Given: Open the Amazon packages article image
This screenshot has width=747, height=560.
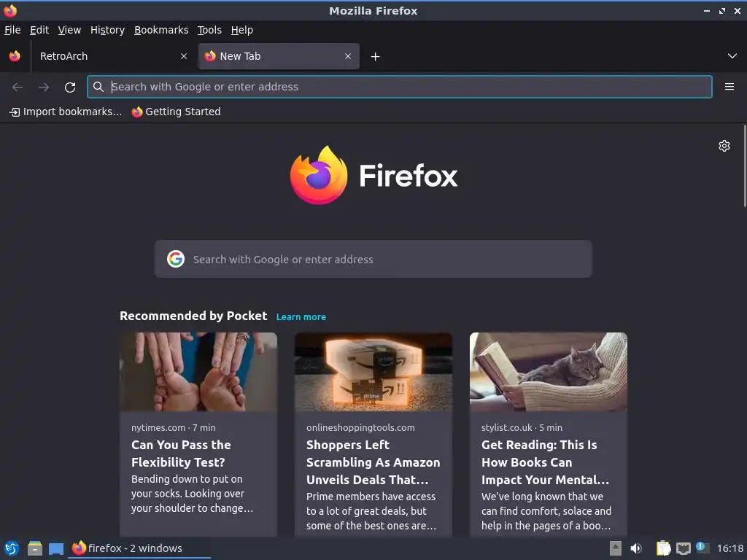Looking at the screenshot, I should pyautogui.click(x=373, y=372).
